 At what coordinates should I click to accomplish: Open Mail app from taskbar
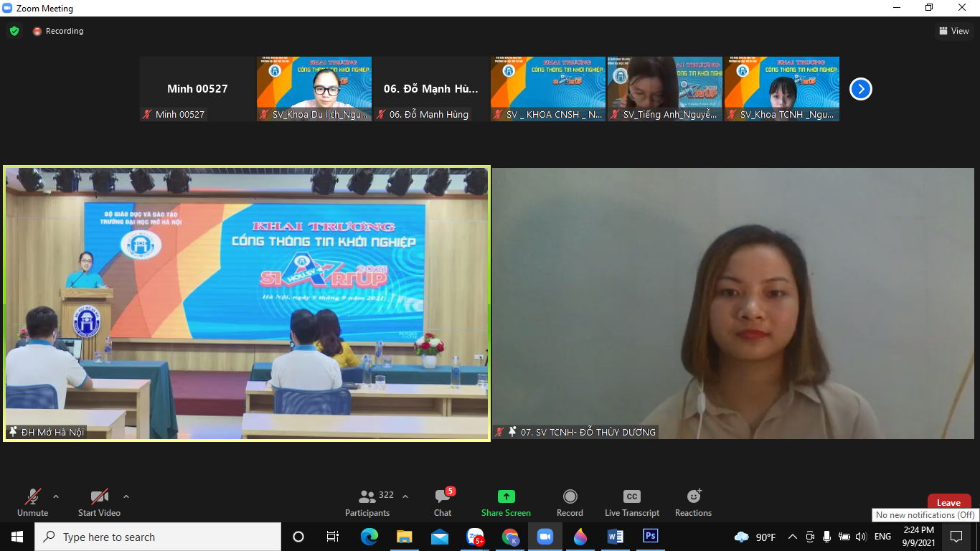(x=440, y=537)
